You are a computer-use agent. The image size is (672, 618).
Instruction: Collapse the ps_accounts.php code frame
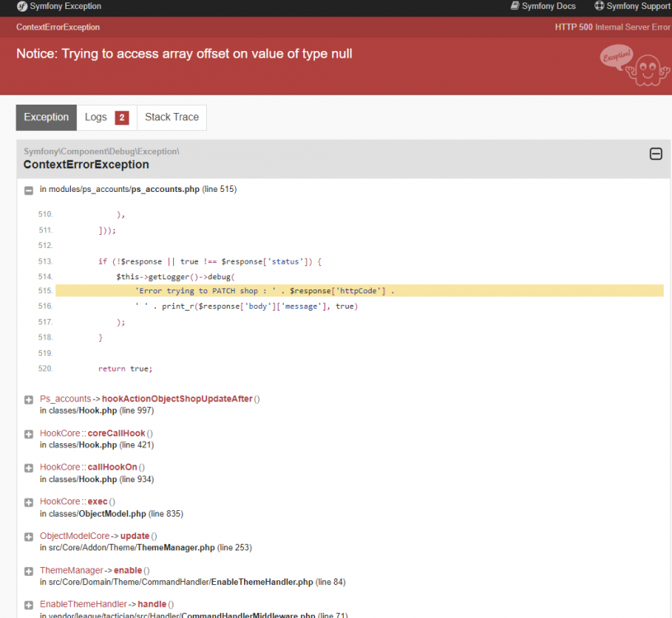[28, 189]
